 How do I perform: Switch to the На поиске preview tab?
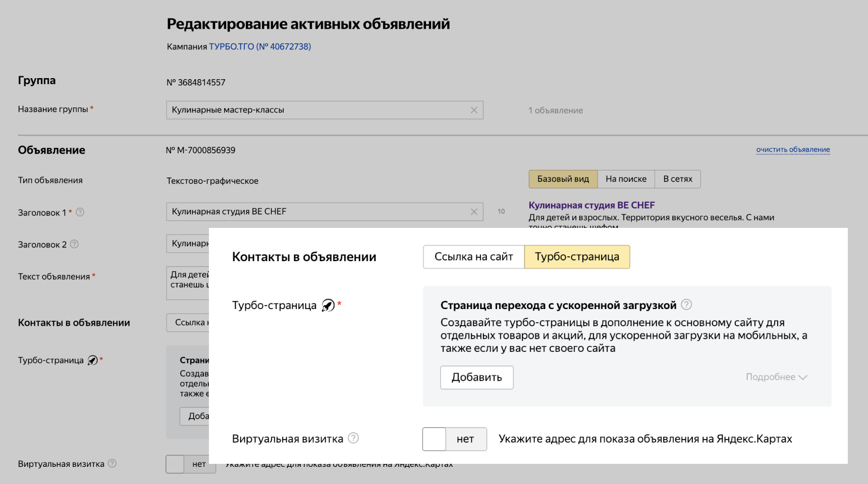pos(626,179)
